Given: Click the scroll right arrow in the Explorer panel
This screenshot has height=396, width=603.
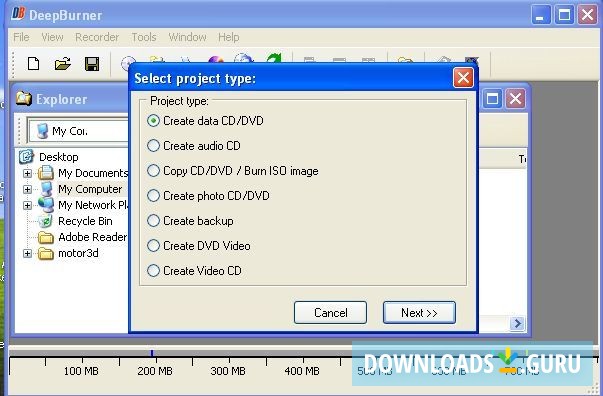Looking at the screenshot, I should (x=517, y=323).
